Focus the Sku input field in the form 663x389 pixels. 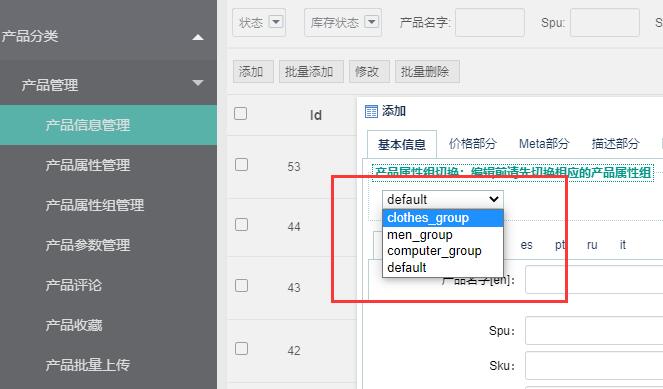(x=594, y=365)
